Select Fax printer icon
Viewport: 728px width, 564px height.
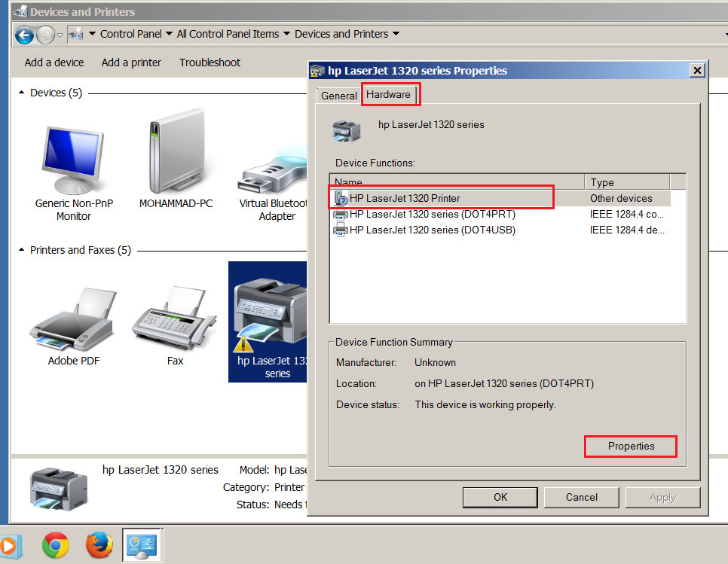(x=175, y=319)
